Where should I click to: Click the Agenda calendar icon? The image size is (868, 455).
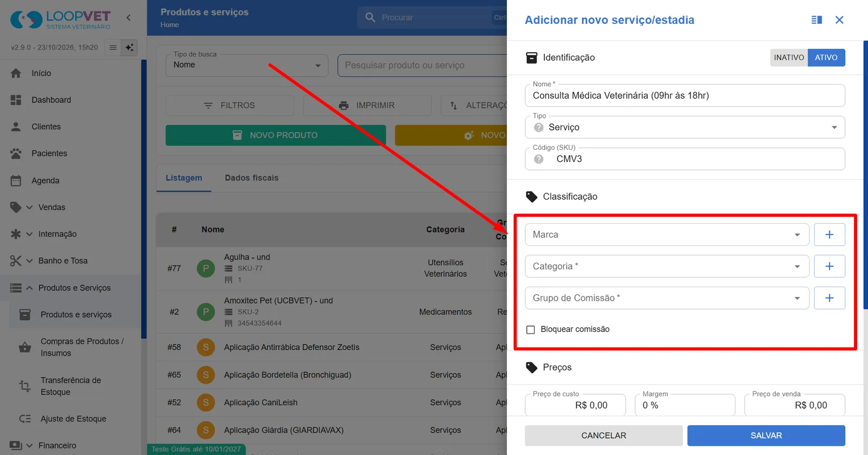pyautogui.click(x=16, y=181)
